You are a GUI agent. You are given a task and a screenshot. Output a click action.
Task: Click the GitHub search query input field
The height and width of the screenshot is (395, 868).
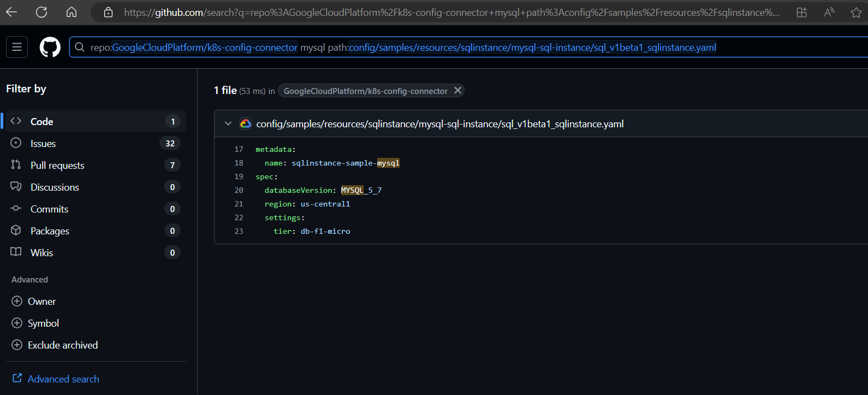(469, 47)
